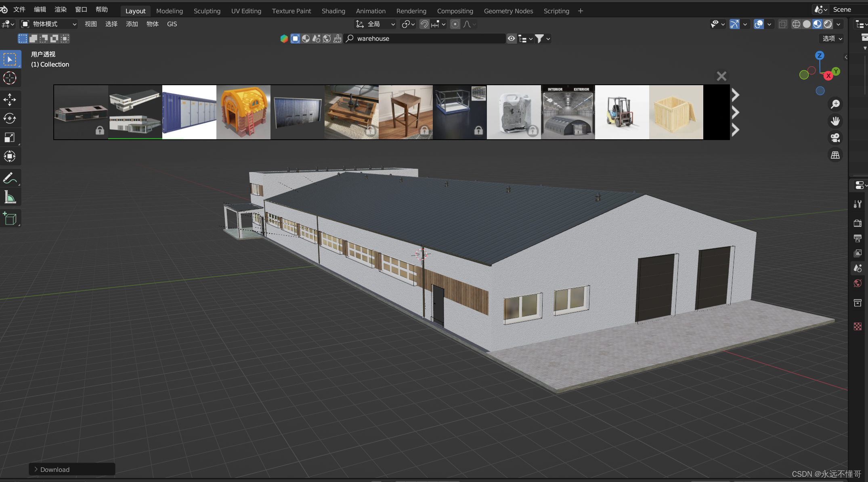Select the wooden crate asset thumbnail
This screenshot has width=868, height=482.
(x=676, y=112)
